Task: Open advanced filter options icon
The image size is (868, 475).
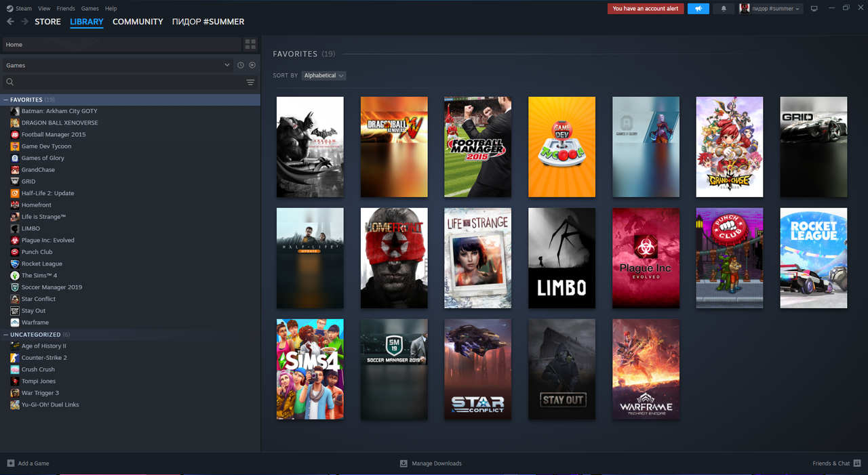Action: click(250, 82)
